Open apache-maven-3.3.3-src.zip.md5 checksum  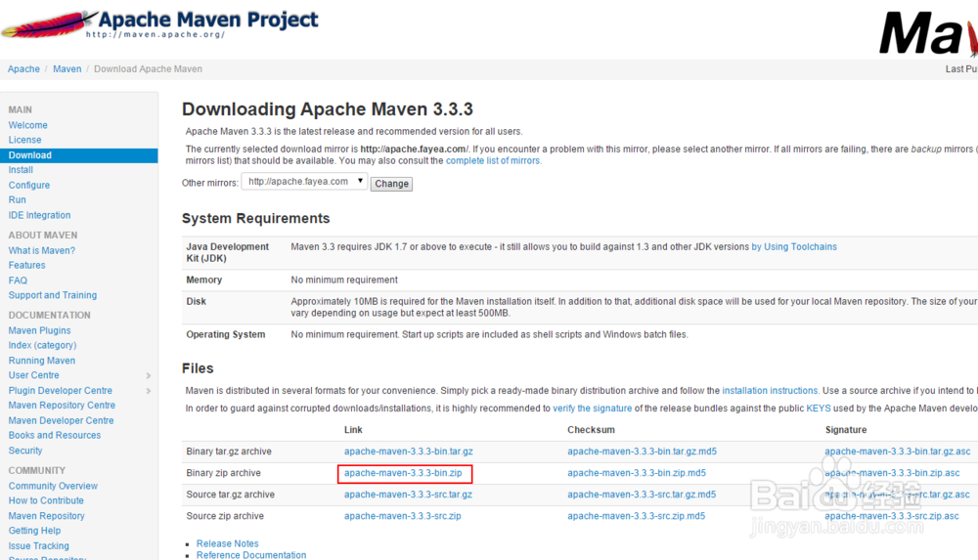pos(637,516)
